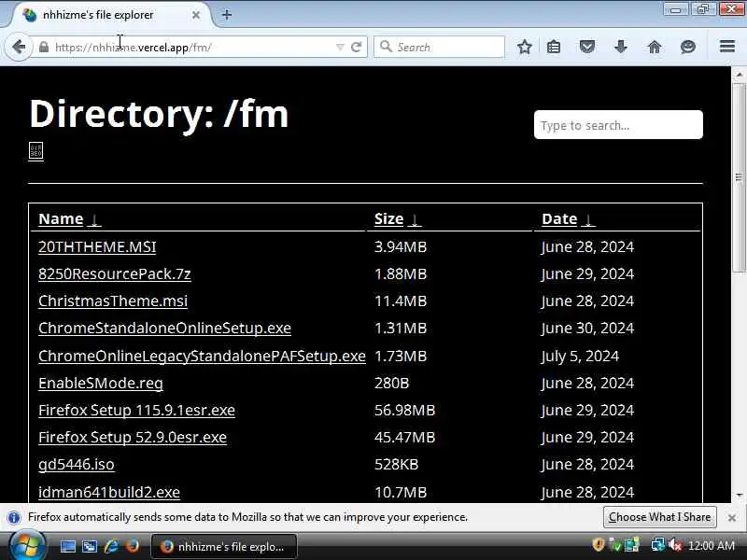747x560 pixels.
Task: Close the nhhizme's file explorer tab
Action: [196, 15]
